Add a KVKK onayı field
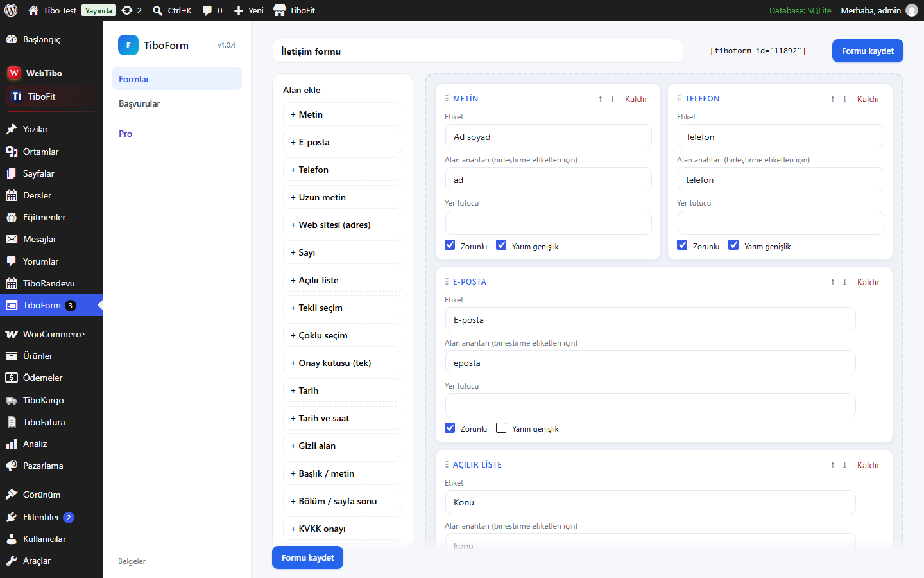 pos(343,529)
